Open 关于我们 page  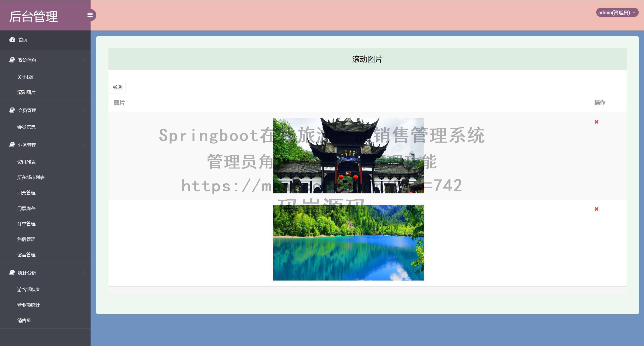coord(26,77)
